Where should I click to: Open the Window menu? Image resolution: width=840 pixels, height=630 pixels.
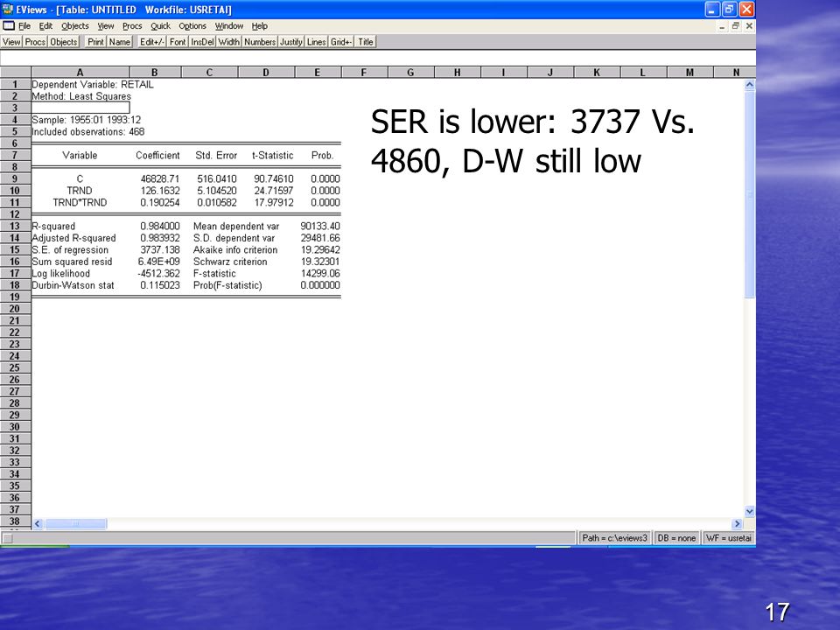tap(228, 25)
